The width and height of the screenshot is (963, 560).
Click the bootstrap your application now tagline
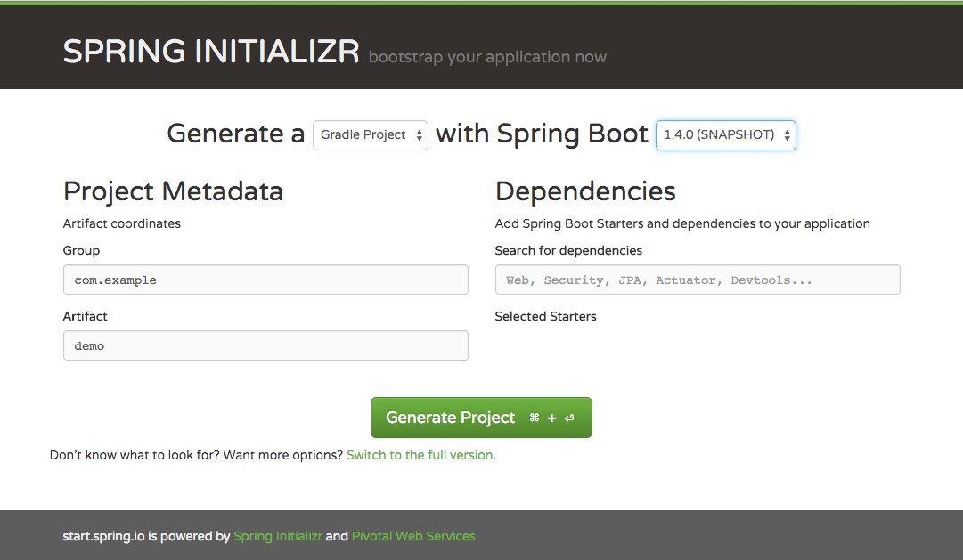tap(487, 57)
